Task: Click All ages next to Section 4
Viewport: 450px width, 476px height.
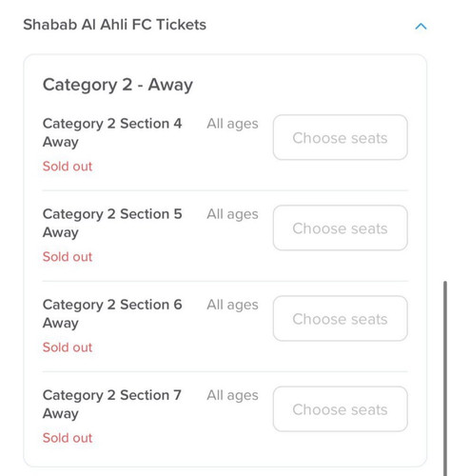Action: (x=232, y=124)
